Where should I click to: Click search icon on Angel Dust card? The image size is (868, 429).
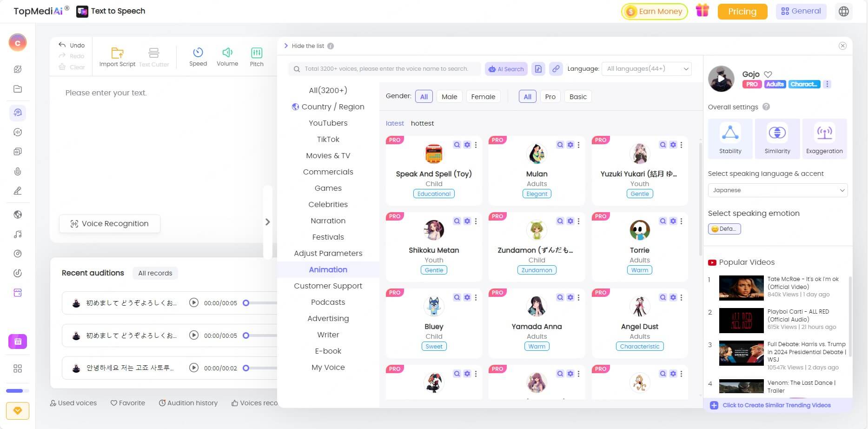point(663,297)
